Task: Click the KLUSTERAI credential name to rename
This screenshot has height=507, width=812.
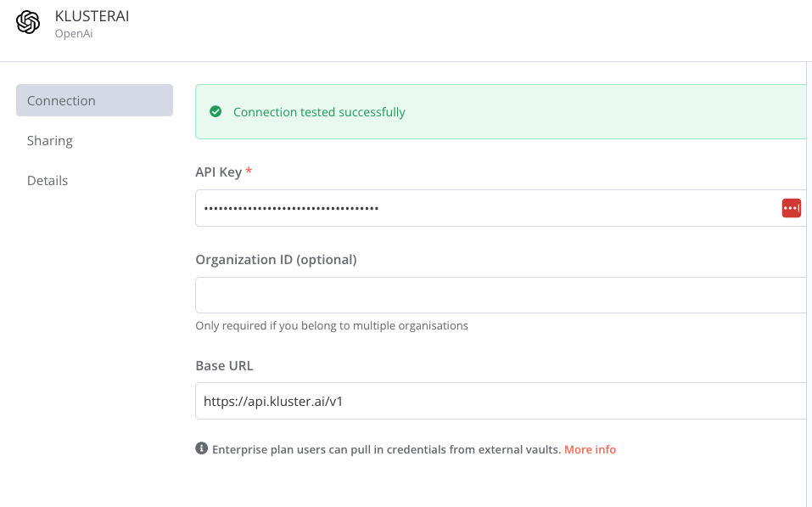Action: tap(92, 15)
